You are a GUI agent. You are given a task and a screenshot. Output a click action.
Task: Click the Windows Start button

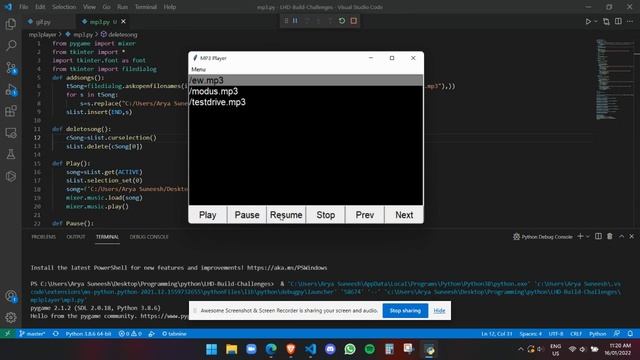pyautogui.click(x=211, y=349)
